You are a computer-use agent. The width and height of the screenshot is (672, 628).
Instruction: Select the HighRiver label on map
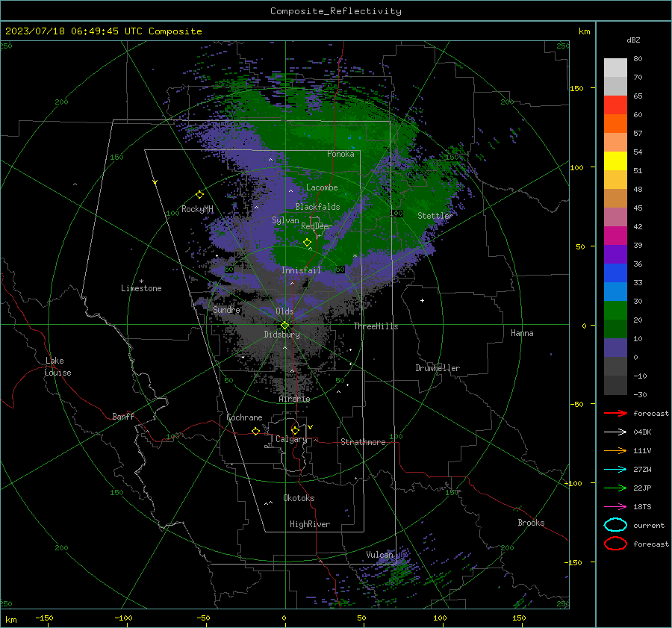pyautogui.click(x=310, y=524)
